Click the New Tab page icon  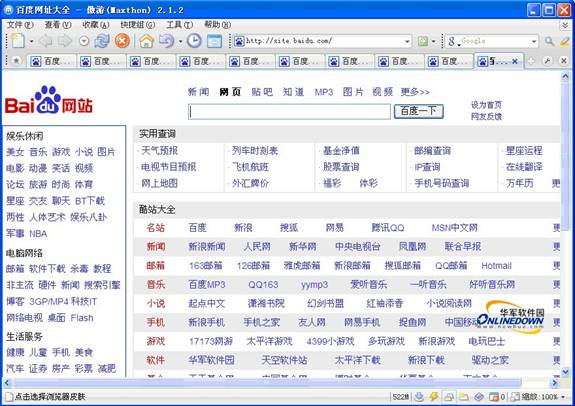(18, 41)
